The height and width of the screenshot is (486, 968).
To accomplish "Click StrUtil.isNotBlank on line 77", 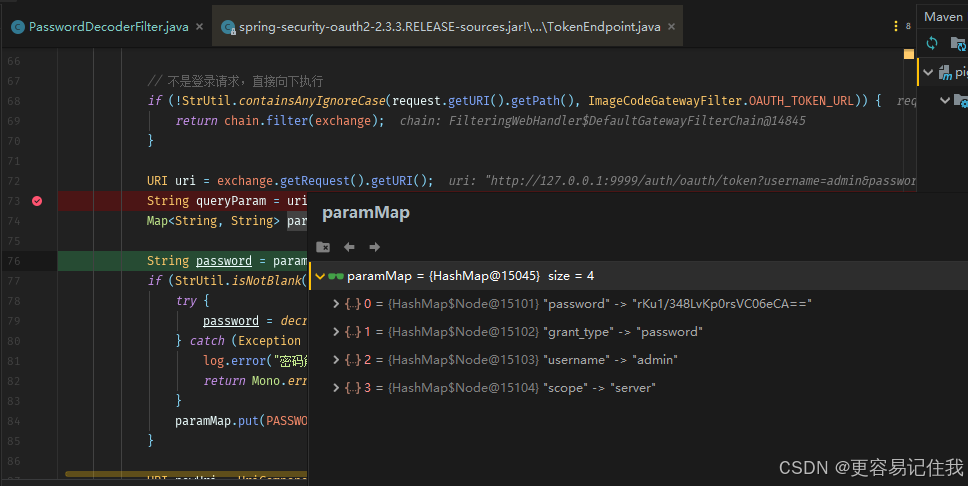I will click(x=238, y=281).
